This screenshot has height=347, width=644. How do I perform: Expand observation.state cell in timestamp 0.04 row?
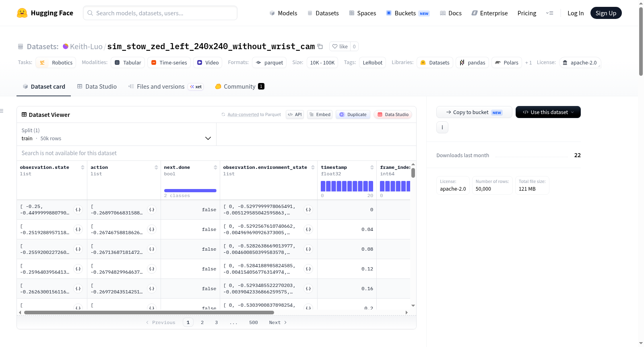pyautogui.click(x=78, y=229)
